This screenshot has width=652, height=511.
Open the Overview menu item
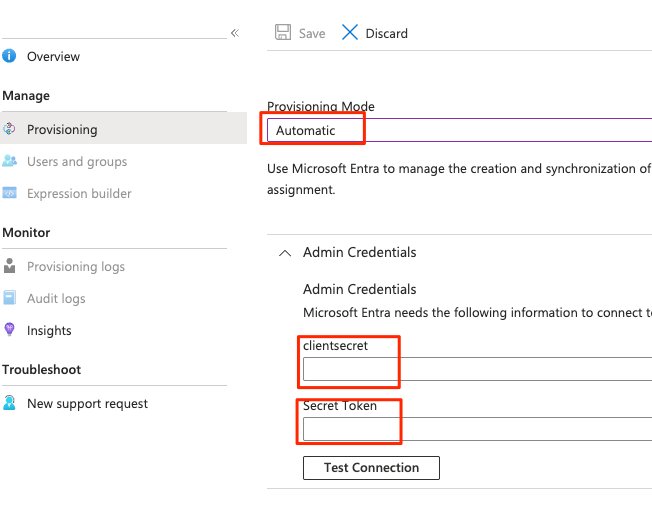[53, 56]
